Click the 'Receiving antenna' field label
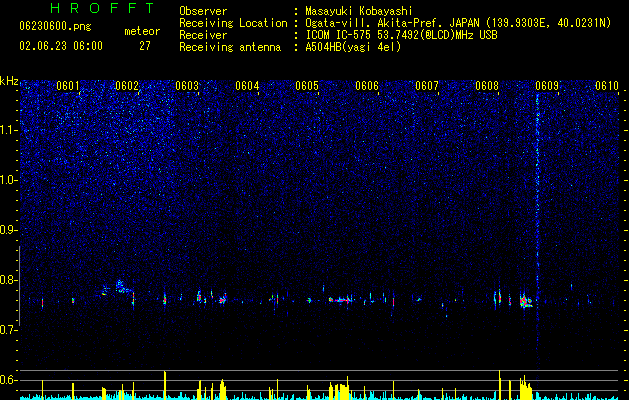This screenshot has height=400, width=629. (x=230, y=47)
